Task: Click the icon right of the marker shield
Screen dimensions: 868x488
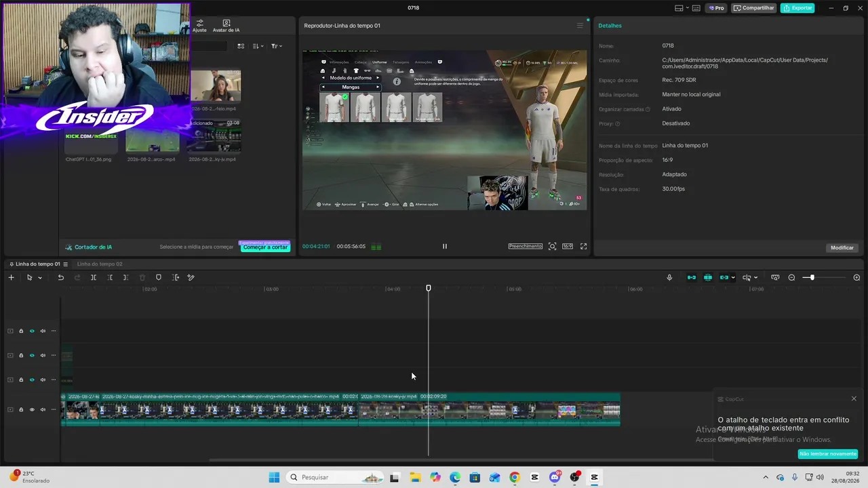Action: click(x=176, y=277)
